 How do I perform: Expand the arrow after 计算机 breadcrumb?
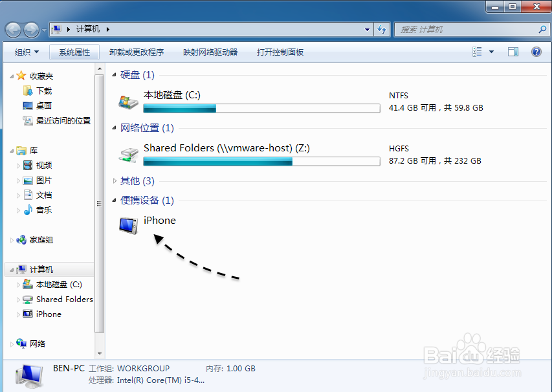pyautogui.click(x=107, y=29)
